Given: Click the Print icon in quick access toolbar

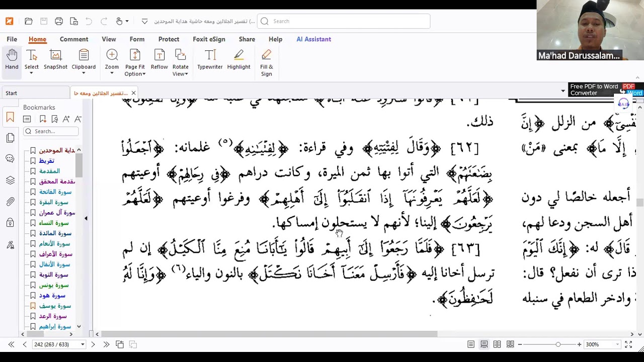Looking at the screenshot, I should (59, 21).
